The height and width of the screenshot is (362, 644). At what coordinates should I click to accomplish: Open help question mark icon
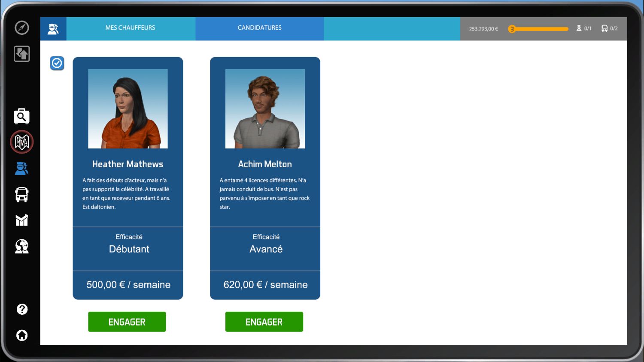[22, 309]
